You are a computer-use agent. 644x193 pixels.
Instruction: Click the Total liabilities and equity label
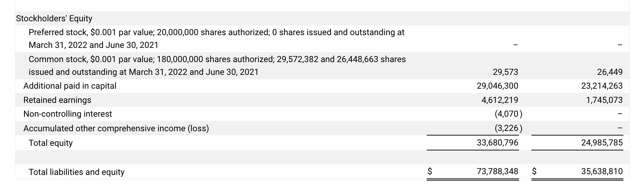[x=76, y=172]
